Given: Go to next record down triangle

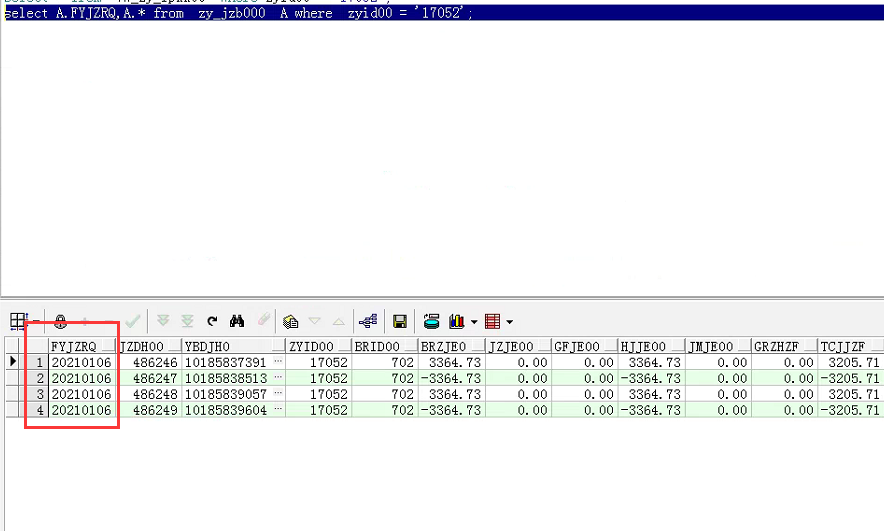Looking at the screenshot, I should (x=315, y=321).
